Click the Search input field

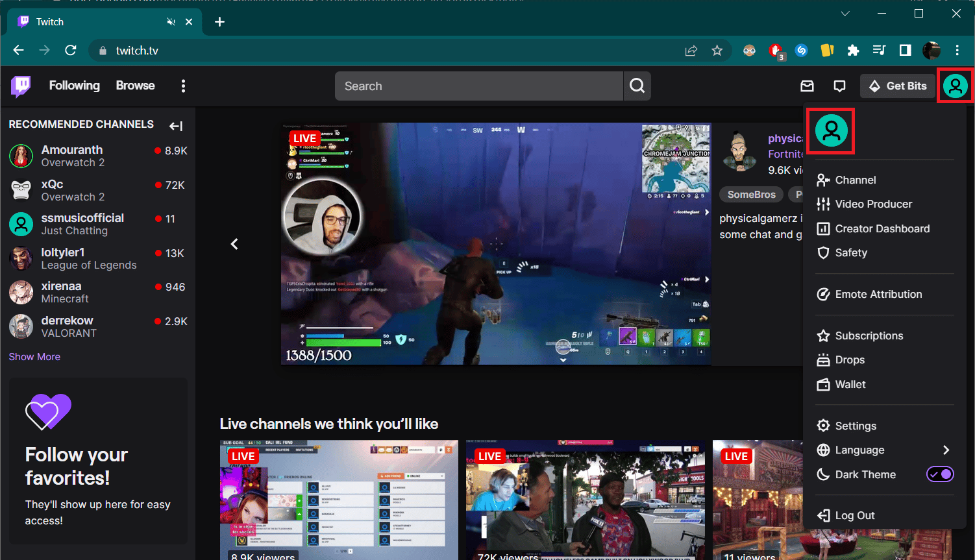[x=479, y=86]
